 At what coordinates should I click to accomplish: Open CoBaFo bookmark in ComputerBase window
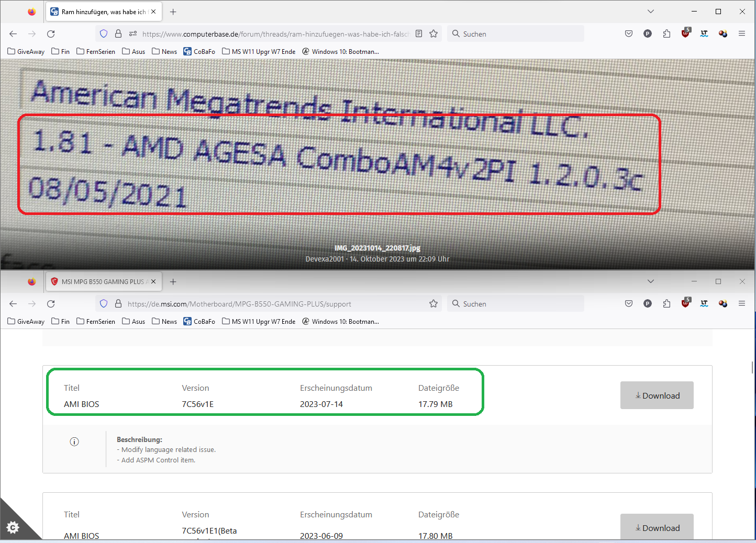[x=199, y=52]
